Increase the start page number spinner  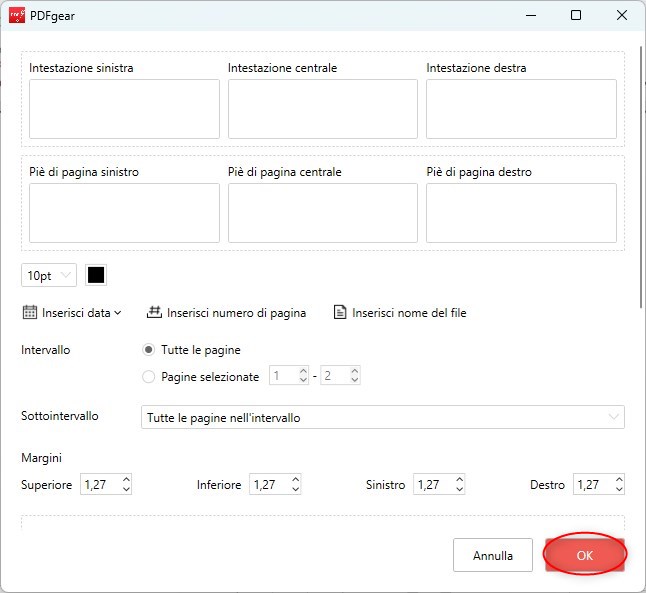coord(303,370)
